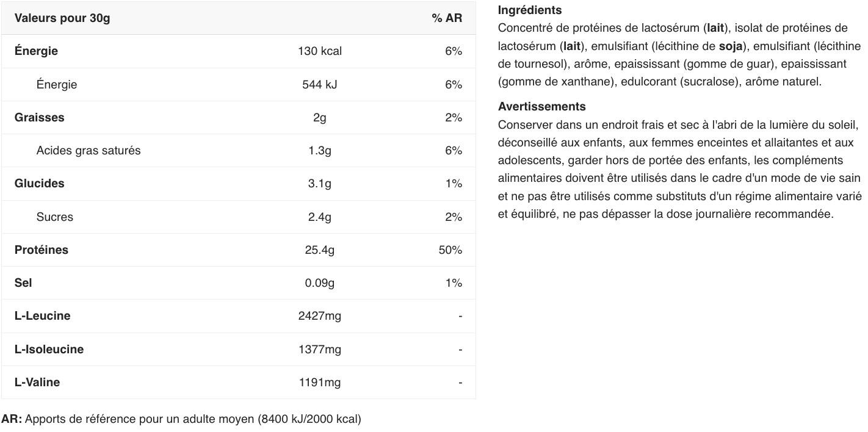Click the 'L-Valine' row label
Viewport: 868px width, 432px height.
[x=37, y=383]
